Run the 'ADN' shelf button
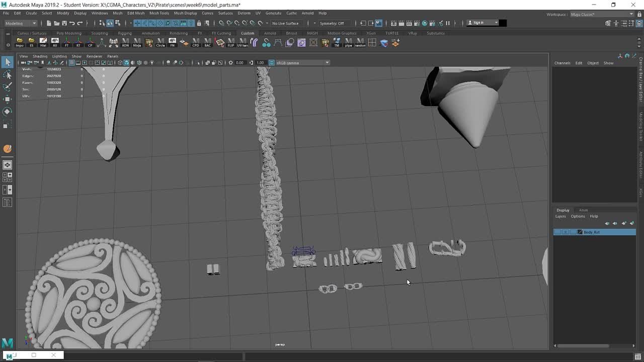The image size is (644, 362). point(125,43)
